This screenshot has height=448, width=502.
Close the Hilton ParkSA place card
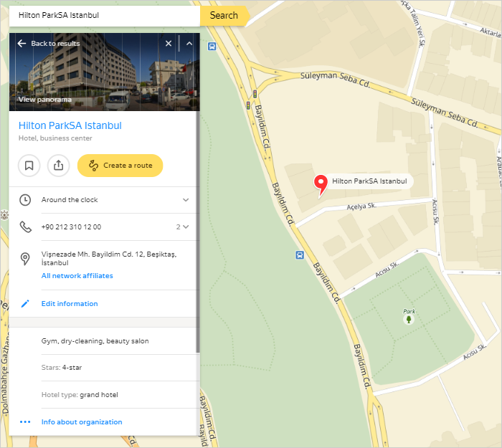coord(169,44)
